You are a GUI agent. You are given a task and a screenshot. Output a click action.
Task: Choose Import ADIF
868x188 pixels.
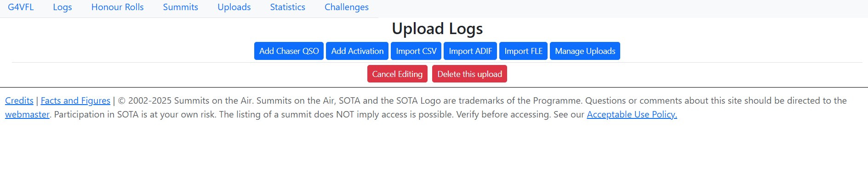click(x=470, y=51)
